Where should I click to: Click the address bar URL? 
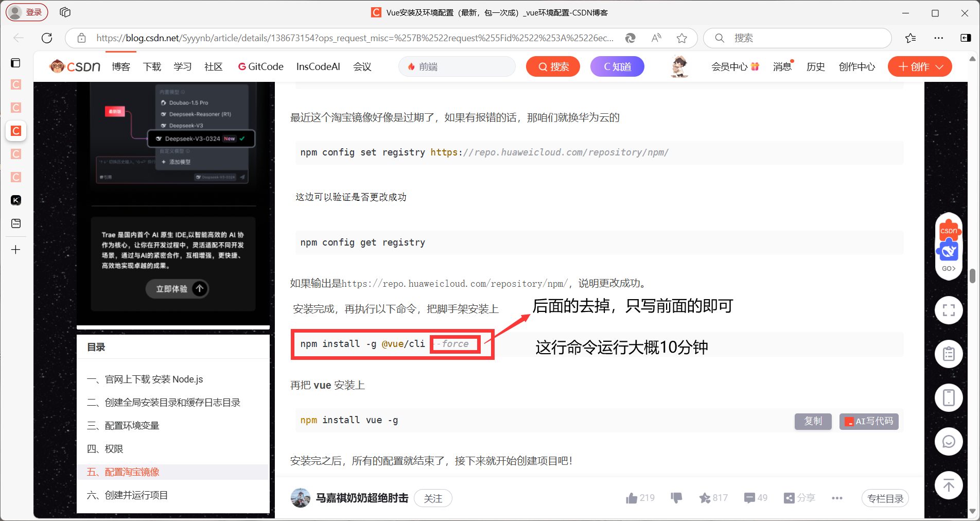pyautogui.click(x=355, y=38)
